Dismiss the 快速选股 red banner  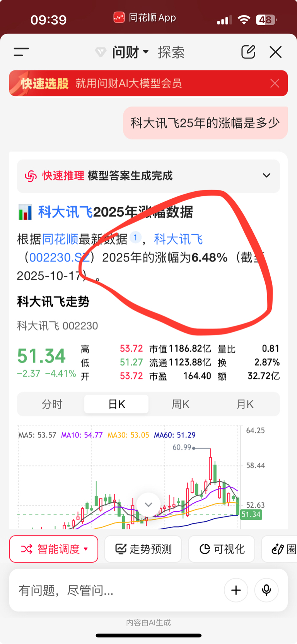275,83
